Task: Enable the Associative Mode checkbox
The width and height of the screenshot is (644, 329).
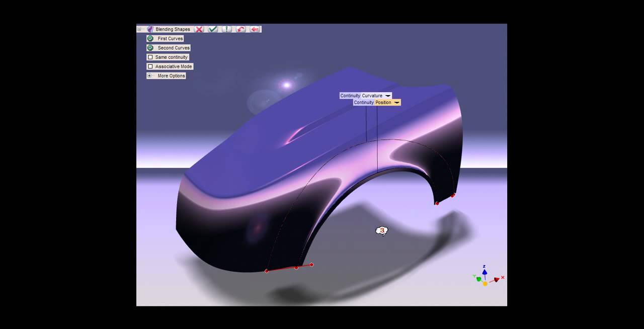Action: (150, 66)
